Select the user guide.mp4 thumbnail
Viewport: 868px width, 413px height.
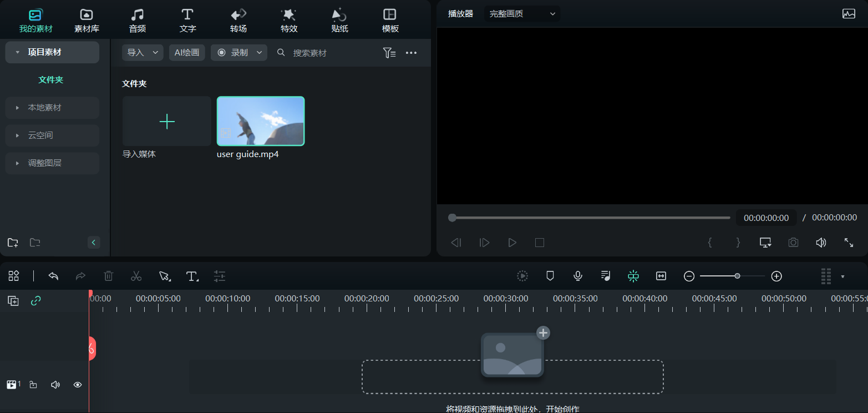click(x=261, y=121)
